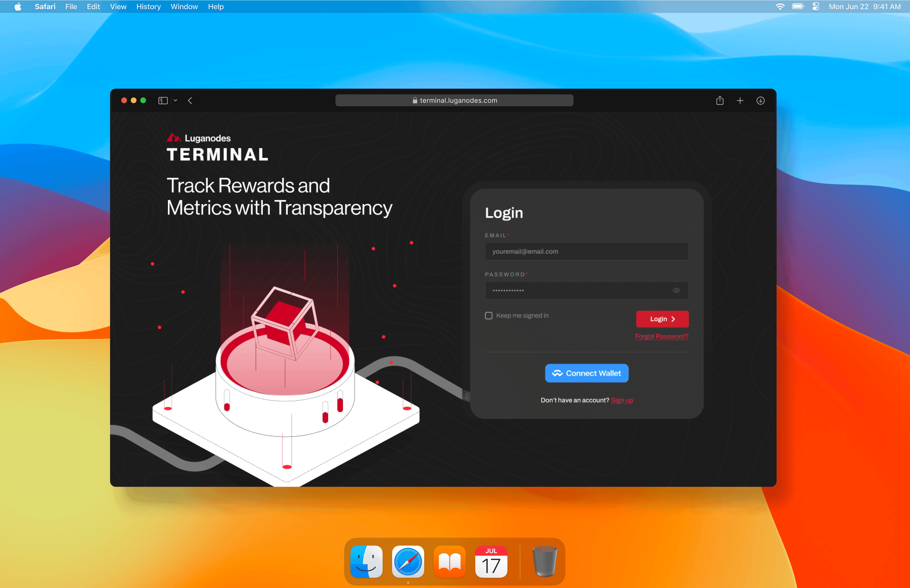Show password with the eye icon
Screen dimensions: 910x588
[676, 290]
